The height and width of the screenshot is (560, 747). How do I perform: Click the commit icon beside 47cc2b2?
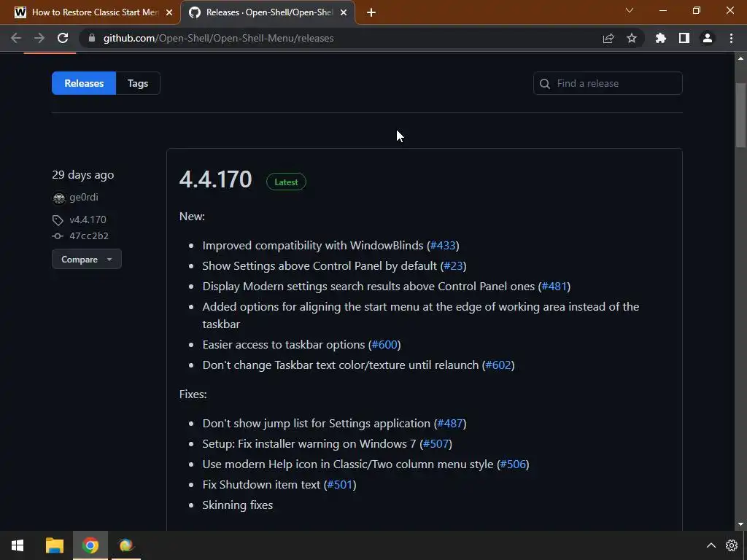58,236
